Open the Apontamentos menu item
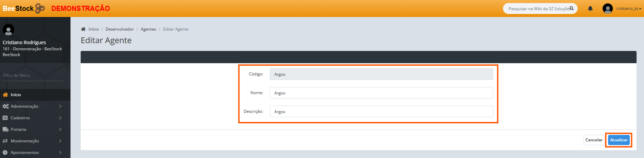Screen dimensions: 644x158 pyautogui.click(x=25, y=153)
